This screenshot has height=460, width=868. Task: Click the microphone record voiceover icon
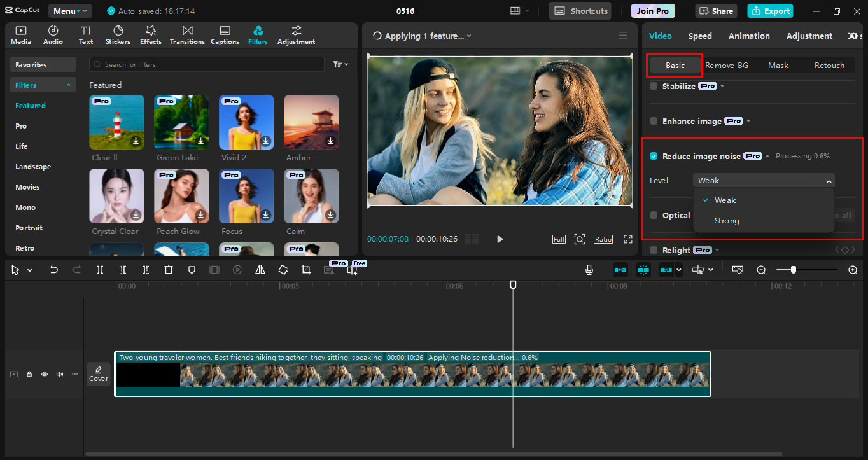[x=589, y=270]
